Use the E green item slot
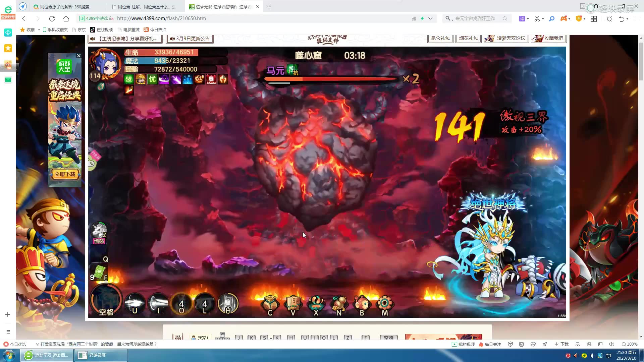Image resolution: width=644 pixels, height=362 pixels. click(x=100, y=272)
